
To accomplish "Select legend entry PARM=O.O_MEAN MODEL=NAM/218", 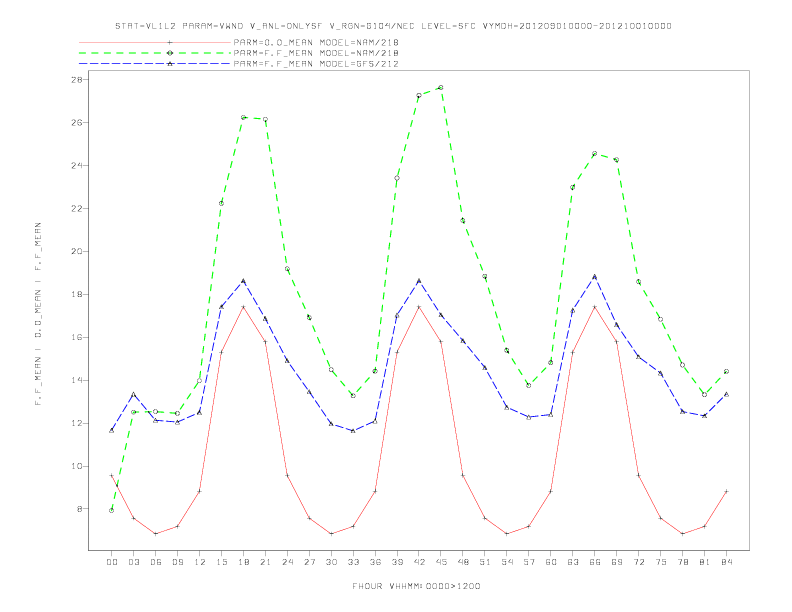I will click(x=316, y=42).
